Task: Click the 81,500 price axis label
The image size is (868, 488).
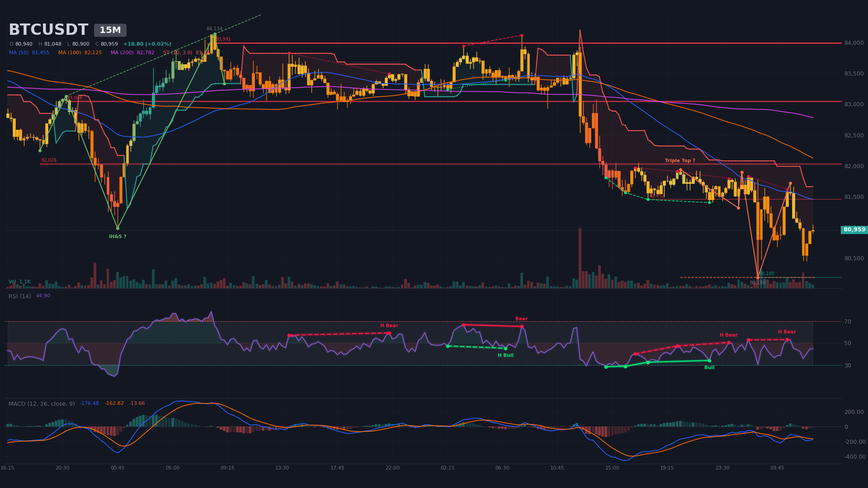Action: [854, 197]
